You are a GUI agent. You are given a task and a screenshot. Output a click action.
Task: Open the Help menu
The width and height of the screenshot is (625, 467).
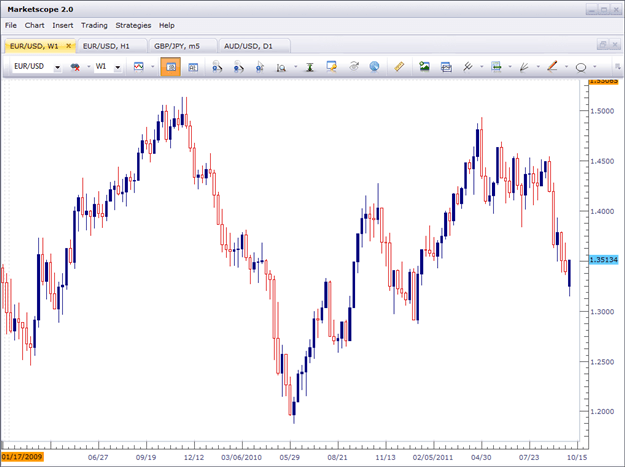pos(167,26)
